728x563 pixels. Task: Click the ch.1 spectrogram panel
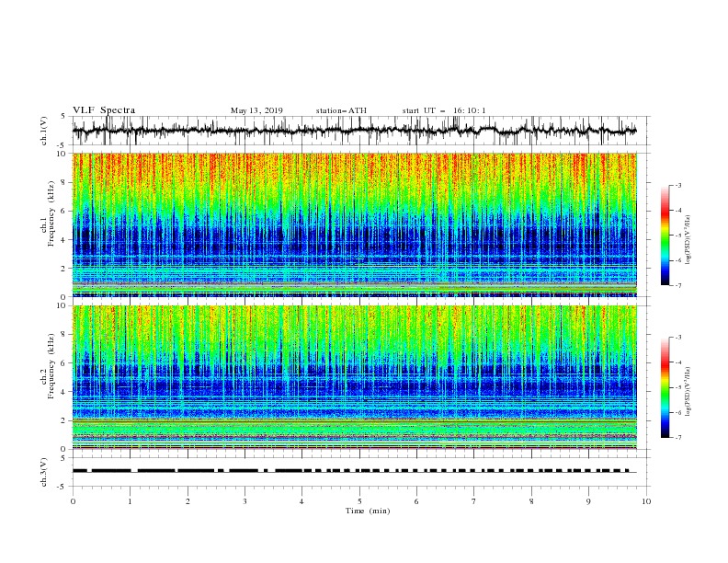354,224
